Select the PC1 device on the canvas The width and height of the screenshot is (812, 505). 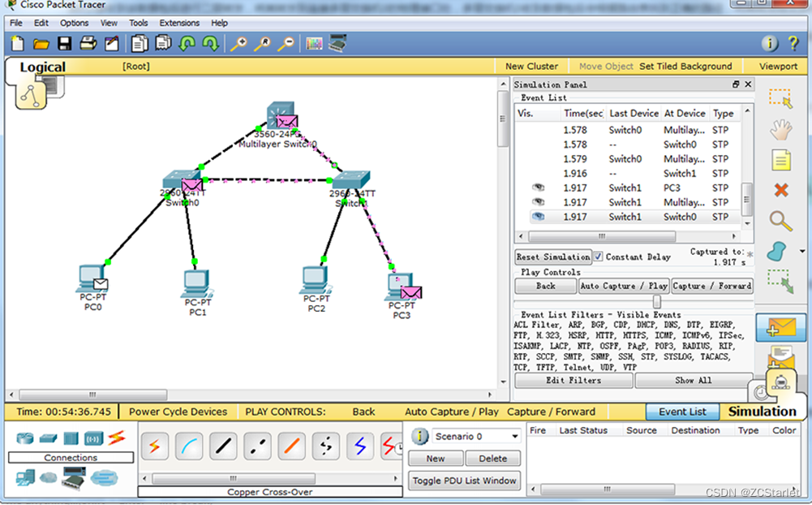point(197,285)
